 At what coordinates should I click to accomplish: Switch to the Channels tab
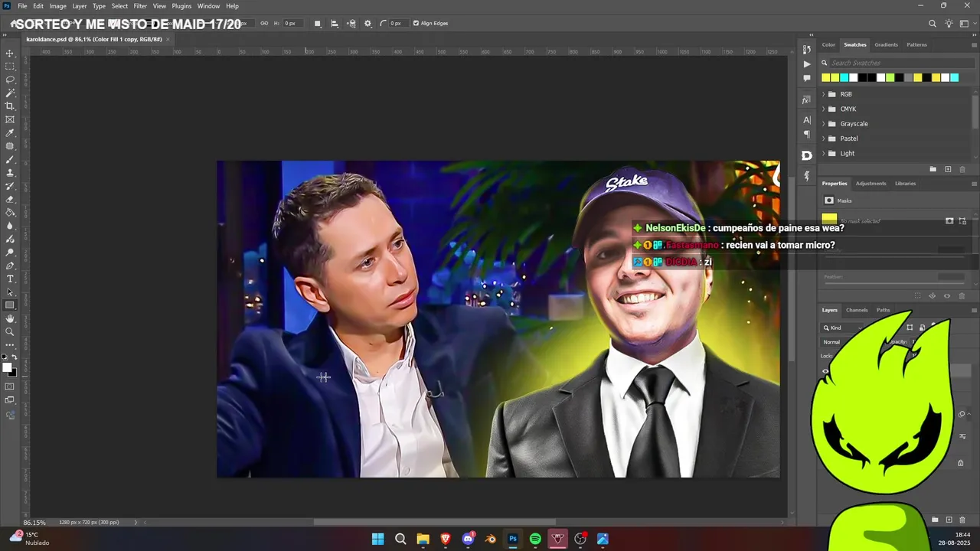coord(857,310)
